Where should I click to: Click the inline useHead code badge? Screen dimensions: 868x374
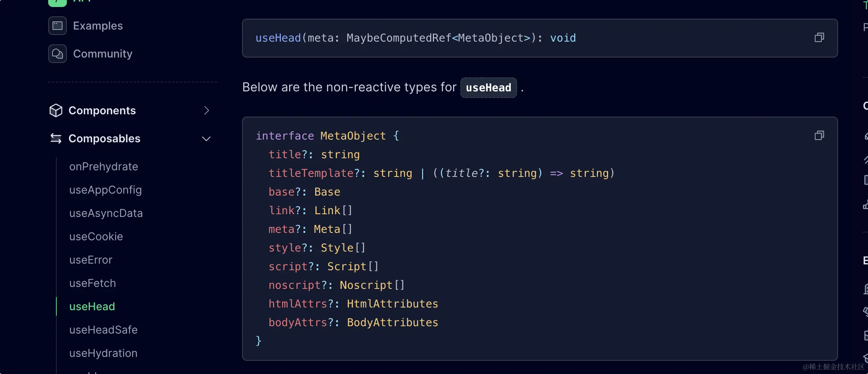click(488, 88)
